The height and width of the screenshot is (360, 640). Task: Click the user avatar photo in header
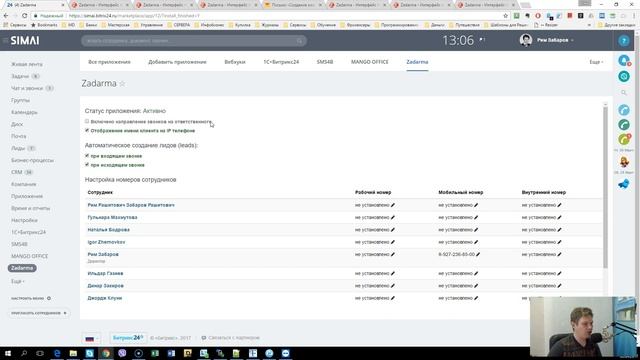[x=526, y=40]
